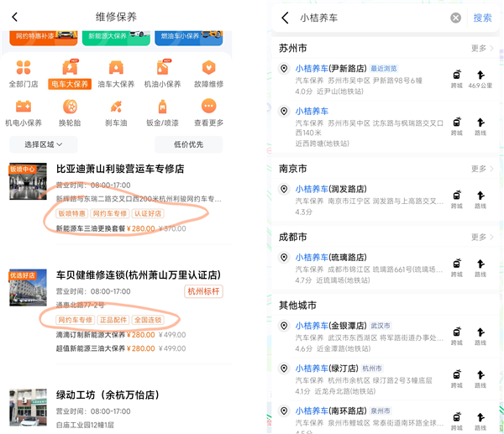This screenshot has height=434, width=504.
Task: Tap the 搜索 button
Action: coord(482,18)
